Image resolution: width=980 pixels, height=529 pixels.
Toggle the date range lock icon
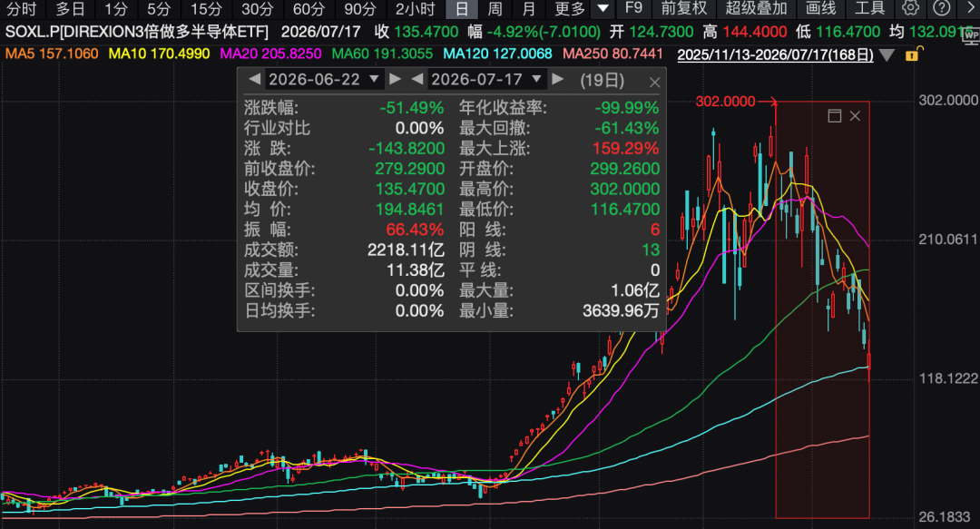pyautogui.click(x=913, y=54)
